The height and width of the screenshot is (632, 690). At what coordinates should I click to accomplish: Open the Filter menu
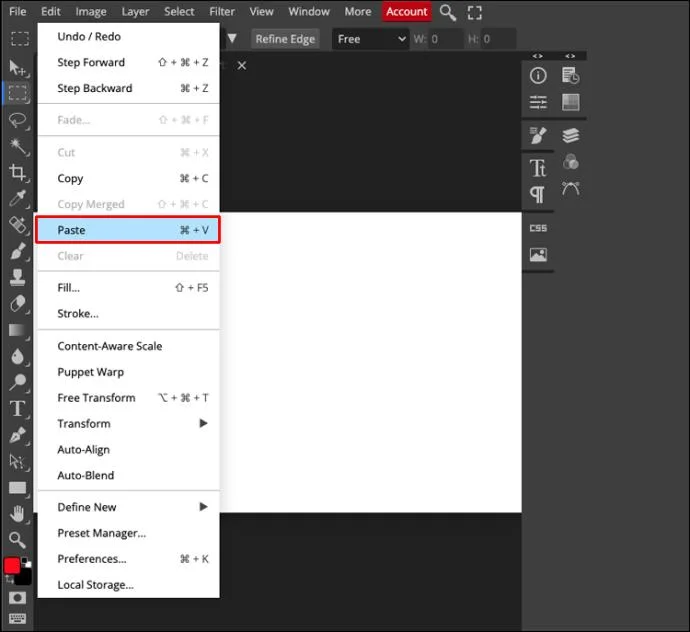pos(221,11)
